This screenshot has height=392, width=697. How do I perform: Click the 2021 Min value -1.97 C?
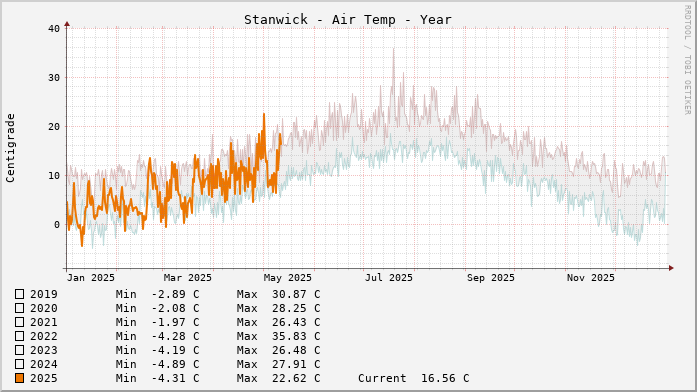(175, 322)
